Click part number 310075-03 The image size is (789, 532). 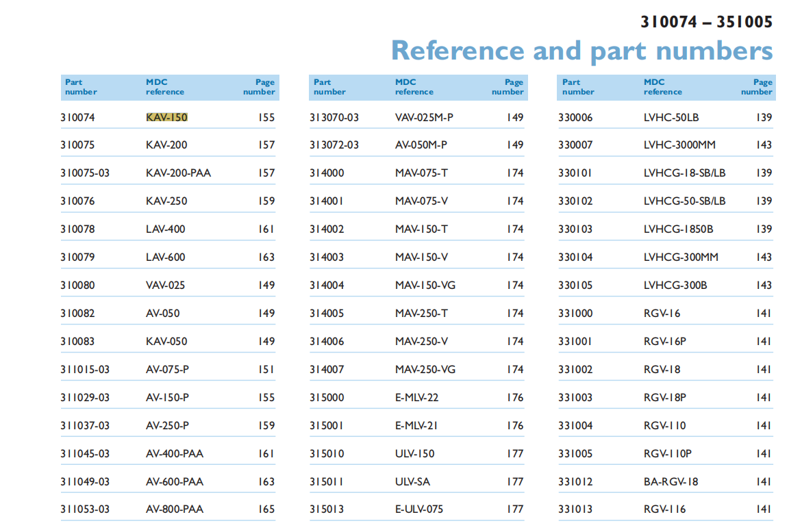[84, 173]
